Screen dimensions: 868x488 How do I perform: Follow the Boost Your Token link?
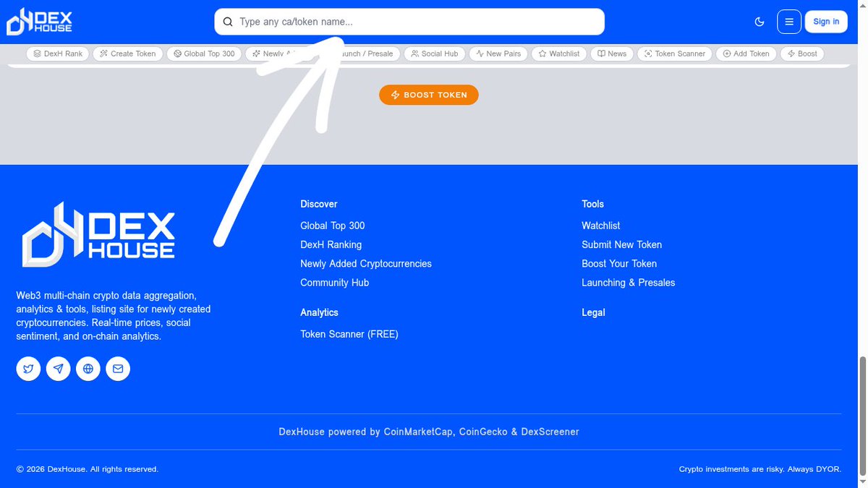click(619, 263)
